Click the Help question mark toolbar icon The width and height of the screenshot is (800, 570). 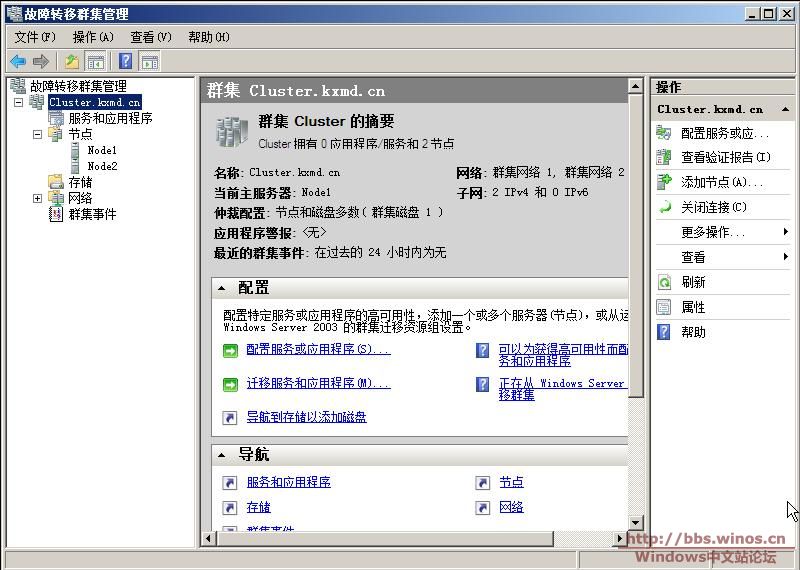tap(126, 61)
